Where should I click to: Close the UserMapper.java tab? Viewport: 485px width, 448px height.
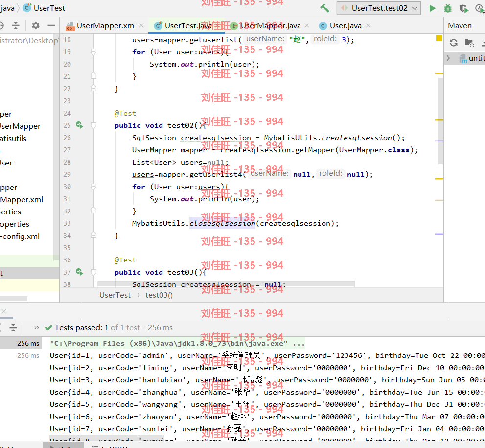[x=307, y=25]
